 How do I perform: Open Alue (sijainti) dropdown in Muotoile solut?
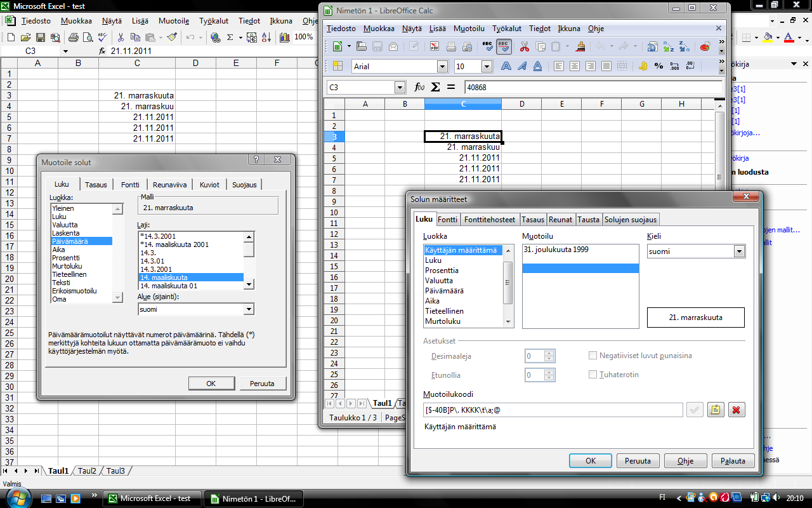249,309
